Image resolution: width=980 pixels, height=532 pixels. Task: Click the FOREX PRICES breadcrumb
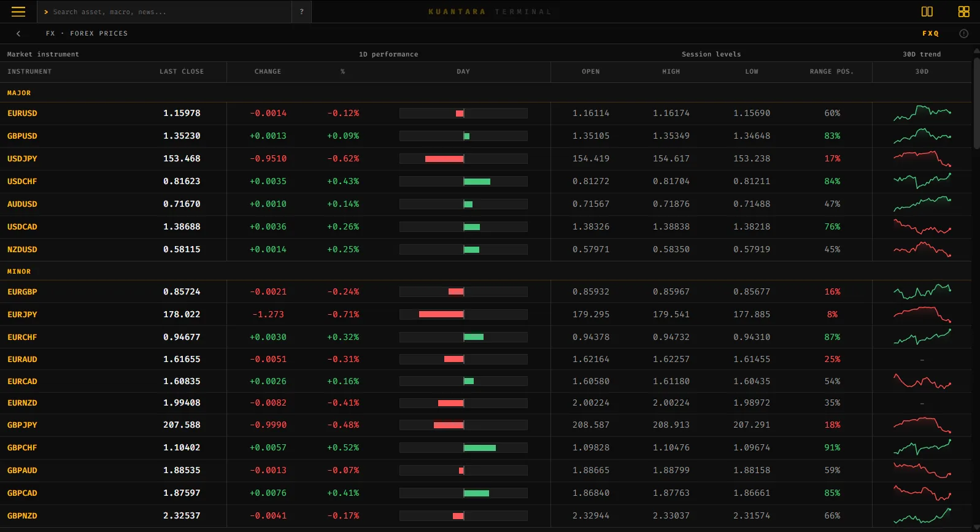point(99,34)
